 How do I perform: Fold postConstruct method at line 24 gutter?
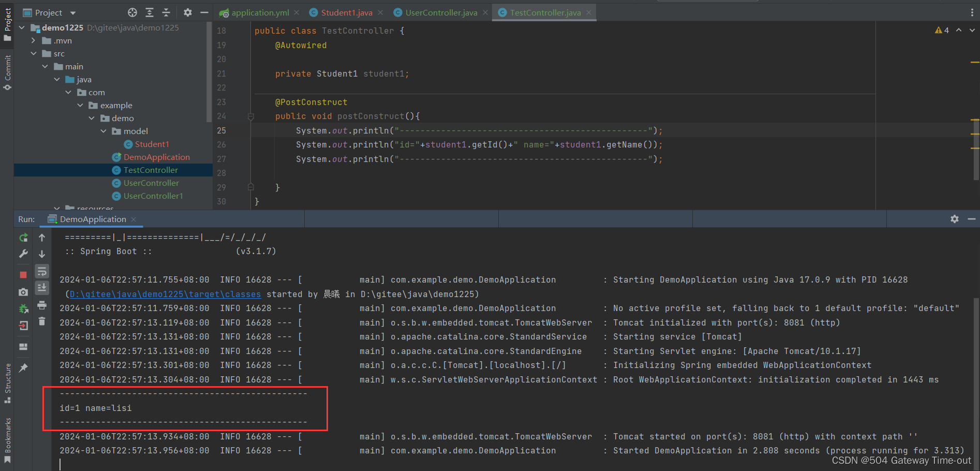pyautogui.click(x=250, y=116)
